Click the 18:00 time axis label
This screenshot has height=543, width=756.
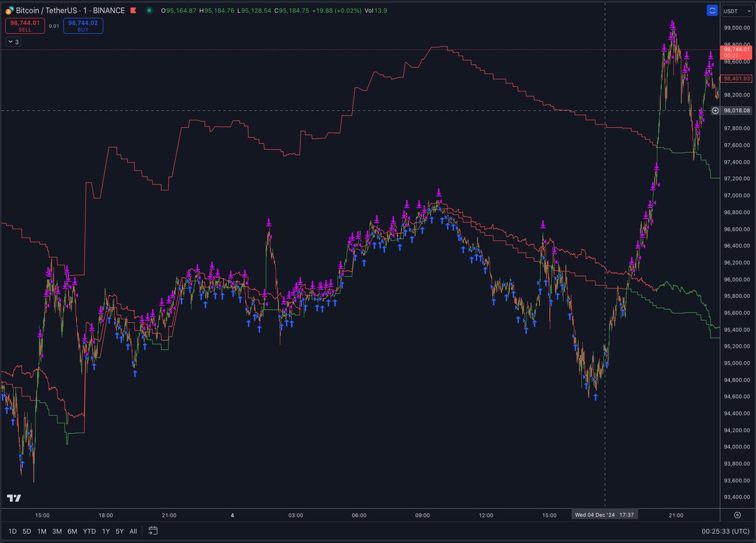105,515
